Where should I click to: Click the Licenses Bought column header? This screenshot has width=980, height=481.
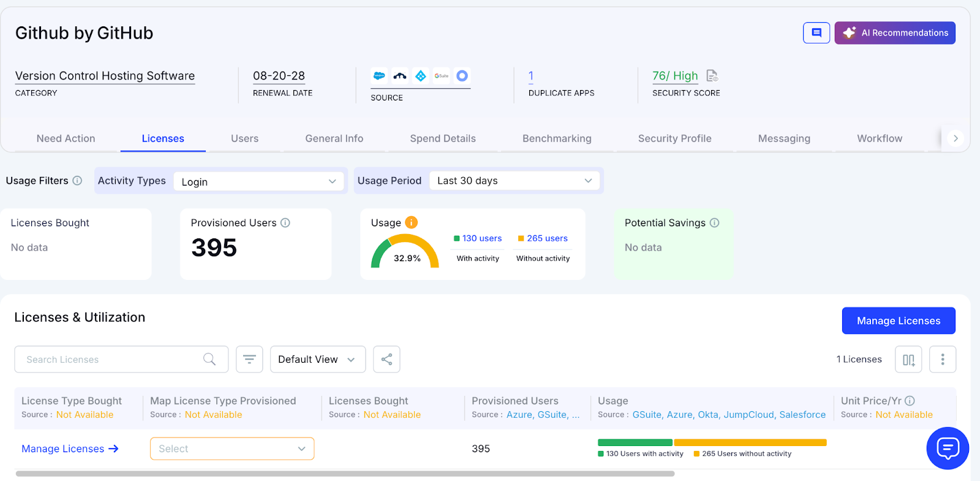tap(368, 401)
